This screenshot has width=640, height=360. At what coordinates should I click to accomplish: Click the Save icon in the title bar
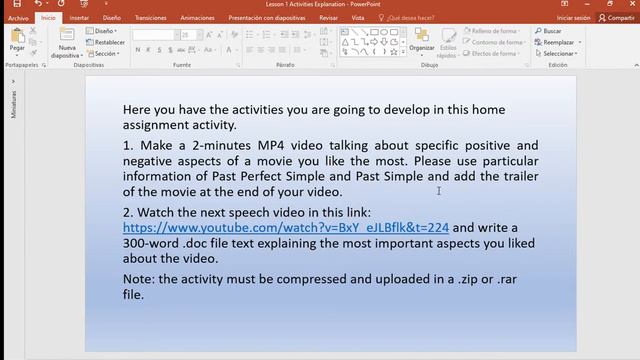[17, 4]
